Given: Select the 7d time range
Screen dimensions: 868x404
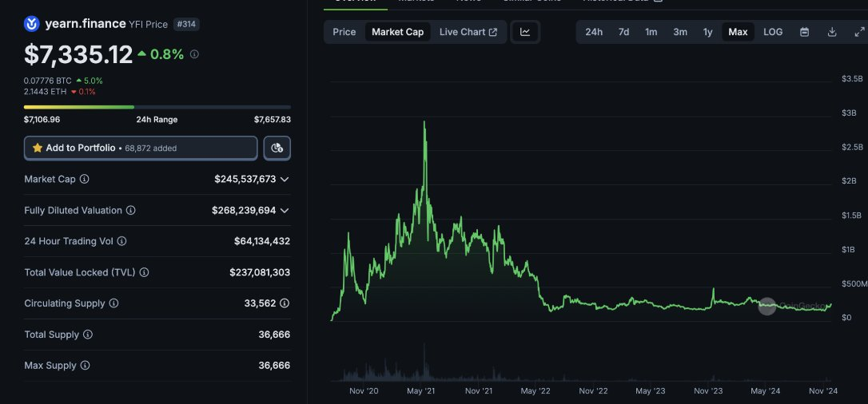Looking at the screenshot, I should [623, 32].
